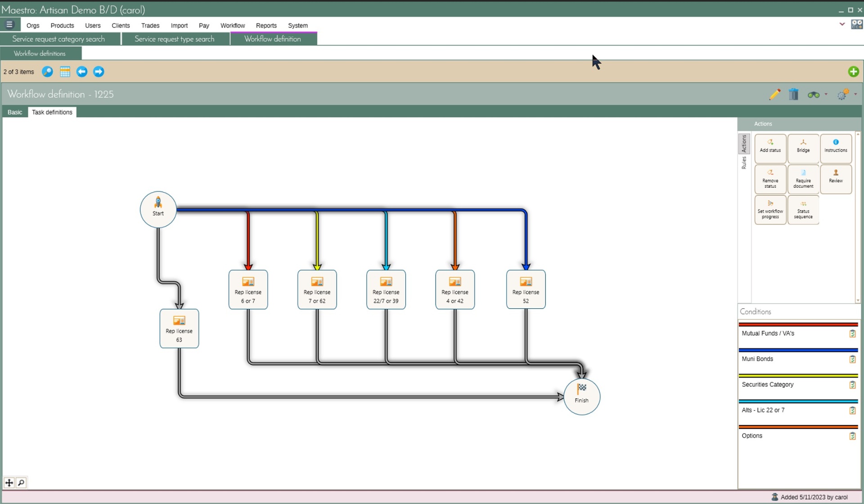Select the Rep license 63 task
This screenshot has height=504, width=864.
point(179,328)
